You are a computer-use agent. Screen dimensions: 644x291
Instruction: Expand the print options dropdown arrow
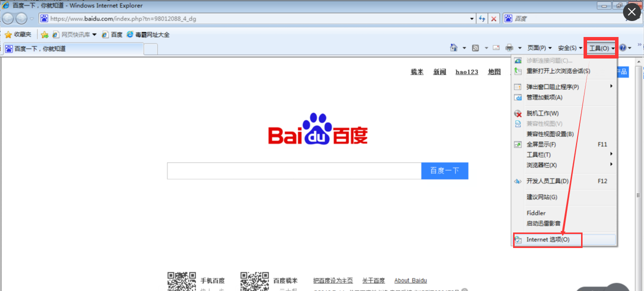[x=520, y=48]
